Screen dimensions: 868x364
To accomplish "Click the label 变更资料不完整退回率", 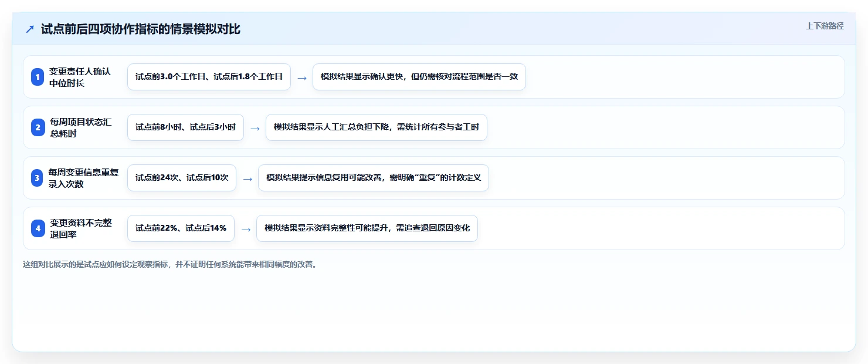I will point(81,228).
